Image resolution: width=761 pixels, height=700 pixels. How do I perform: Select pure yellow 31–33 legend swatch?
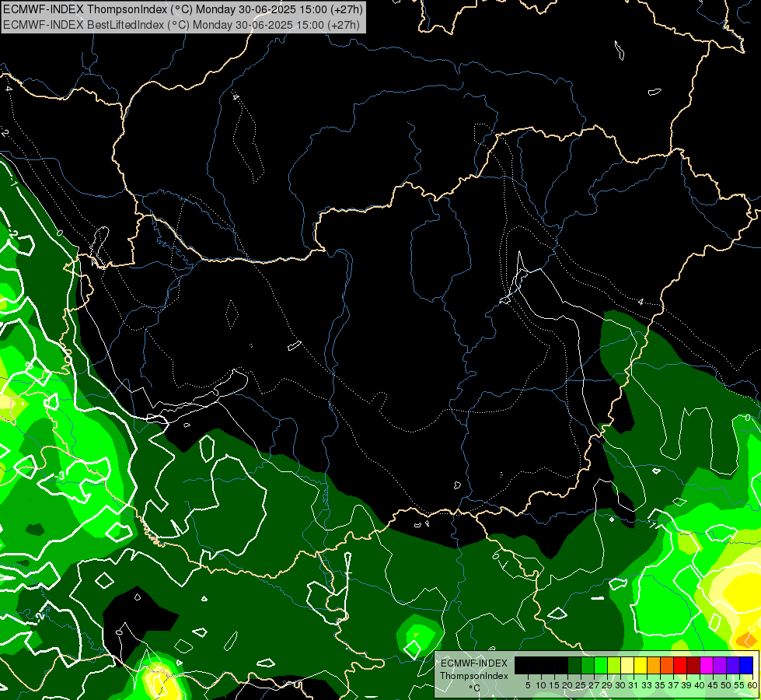[x=641, y=665]
